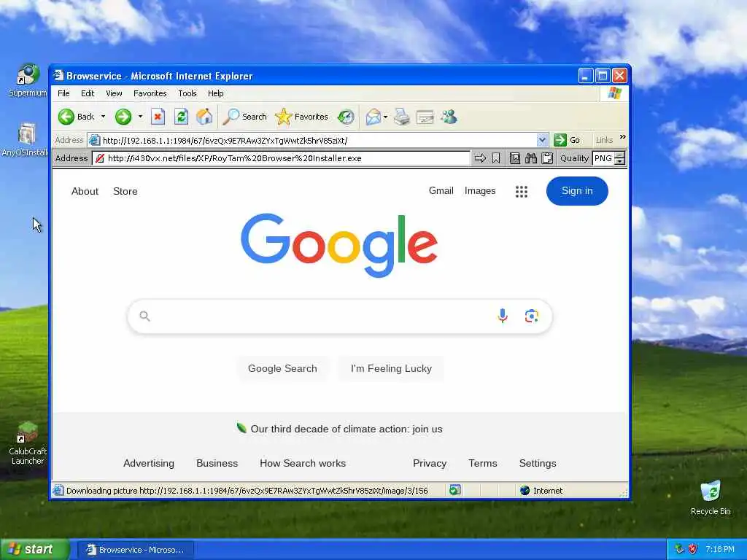Open the History clock icon
Image resolution: width=747 pixels, height=560 pixels.
346,117
